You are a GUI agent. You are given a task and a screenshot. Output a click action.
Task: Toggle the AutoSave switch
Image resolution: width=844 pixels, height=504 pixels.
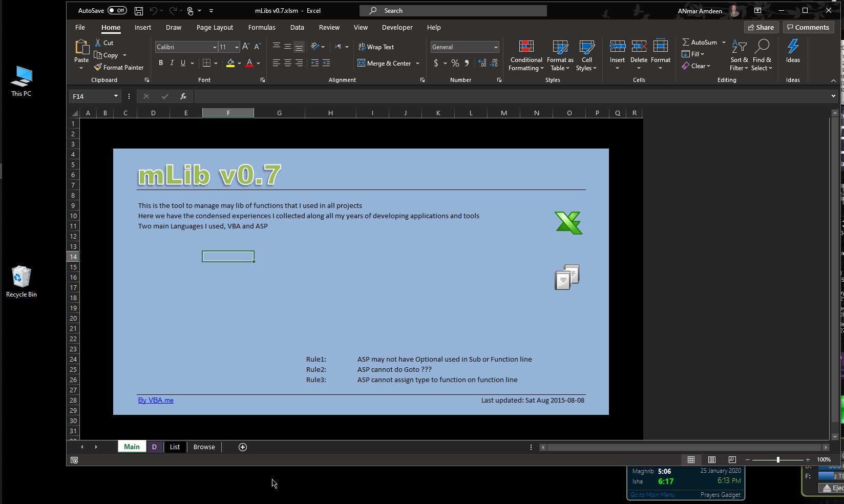117,10
